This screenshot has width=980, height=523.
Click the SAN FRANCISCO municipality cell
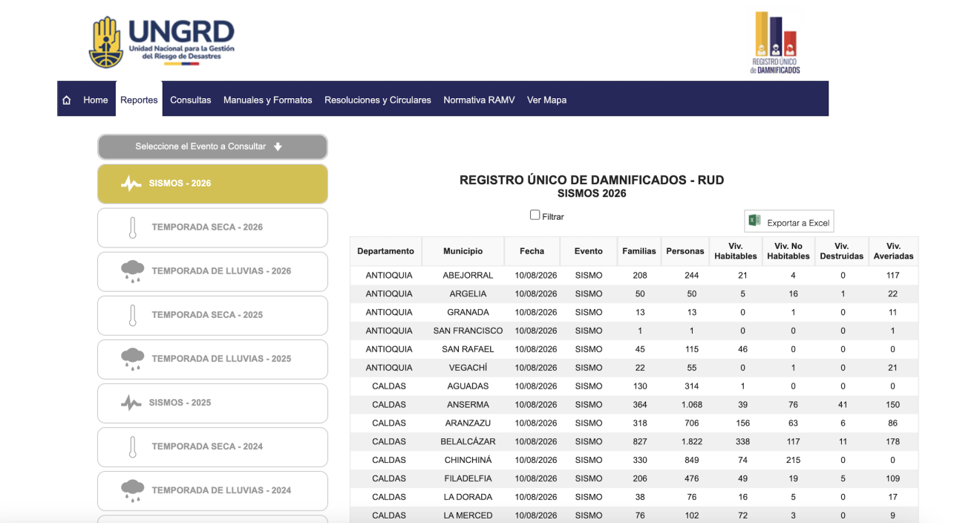pos(468,331)
